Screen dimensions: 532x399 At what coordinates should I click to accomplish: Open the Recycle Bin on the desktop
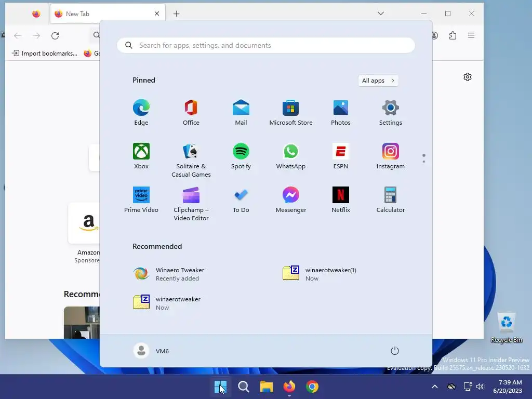click(507, 328)
